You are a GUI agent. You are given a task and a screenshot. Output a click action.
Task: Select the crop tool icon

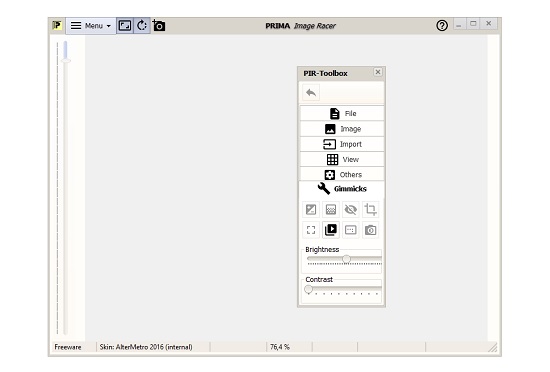(370, 209)
